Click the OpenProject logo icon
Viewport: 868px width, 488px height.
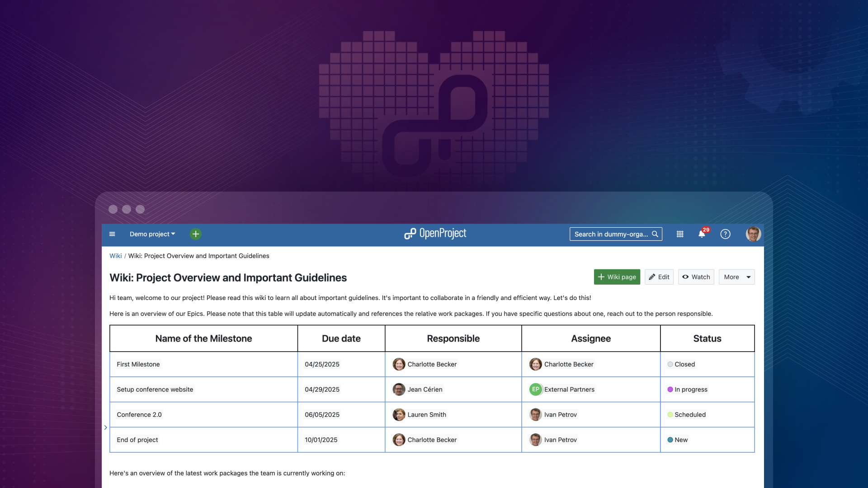pos(408,233)
